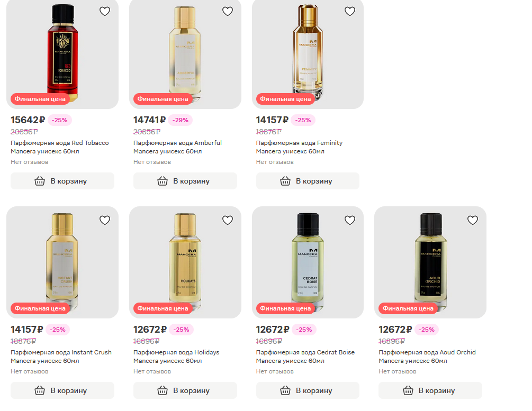The width and height of the screenshot is (532, 411).
Task: Favorite Cedrat Boise via heart icon
Action: point(350,220)
